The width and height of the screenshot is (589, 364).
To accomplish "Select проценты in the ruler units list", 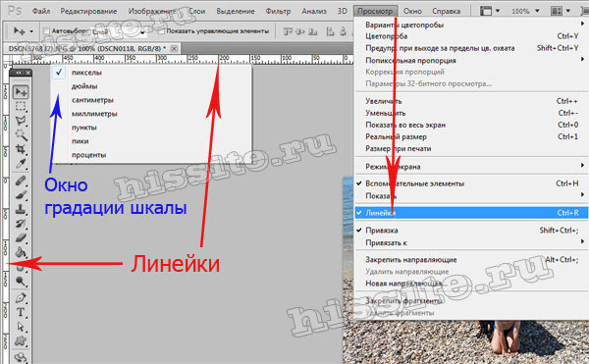I will click(x=151, y=155).
